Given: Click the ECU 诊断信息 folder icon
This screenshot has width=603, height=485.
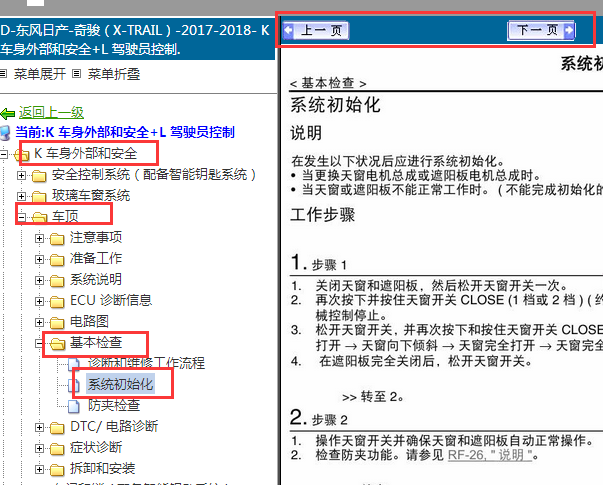Looking at the screenshot, I should coord(57,302).
